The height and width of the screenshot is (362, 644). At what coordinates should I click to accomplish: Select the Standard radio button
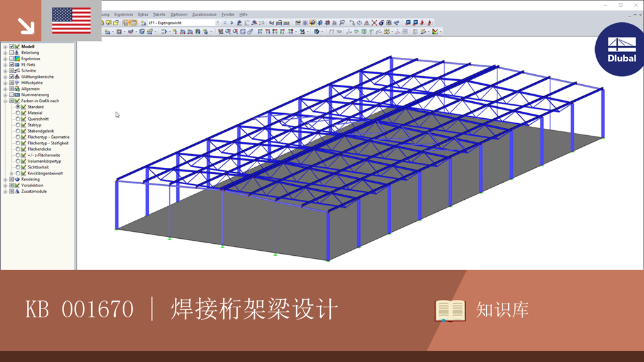click(18, 107)
